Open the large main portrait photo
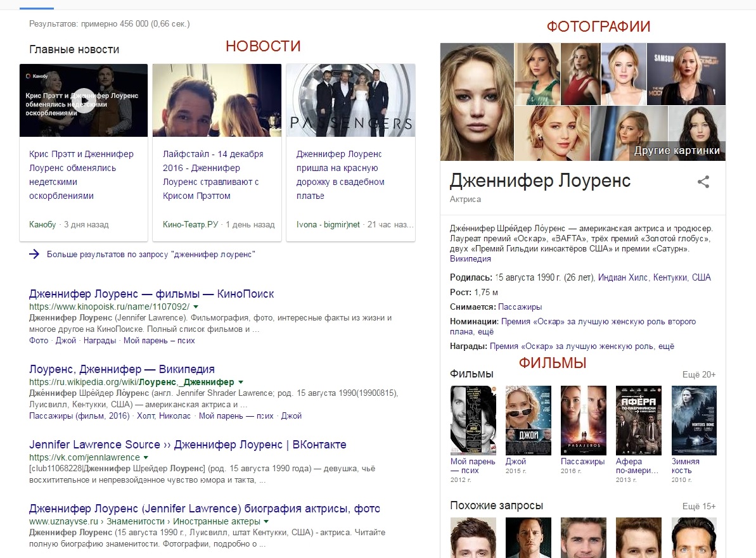The image size is (756, 558). 477,101
